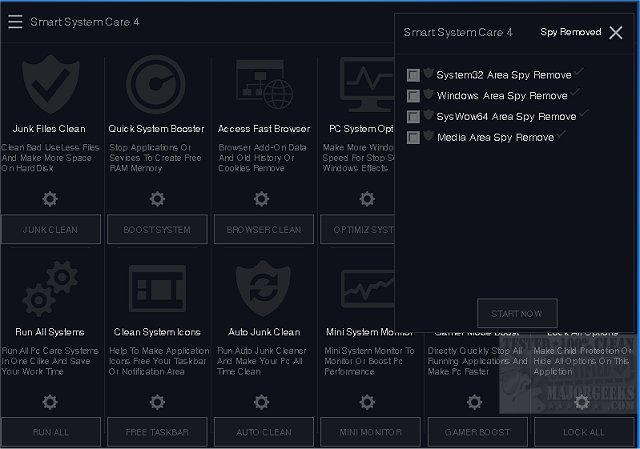Click the Spy Removed panel title
The width and height of the screenshot is (640, 449).
(571, 32)
